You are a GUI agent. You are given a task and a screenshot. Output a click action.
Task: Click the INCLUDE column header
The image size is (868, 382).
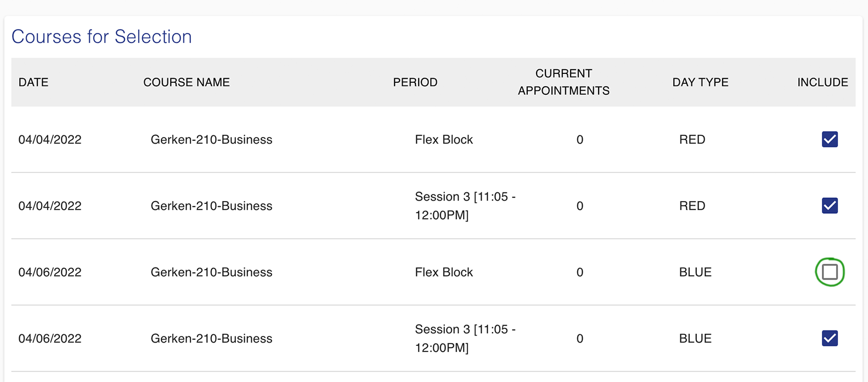pos(822,82)
